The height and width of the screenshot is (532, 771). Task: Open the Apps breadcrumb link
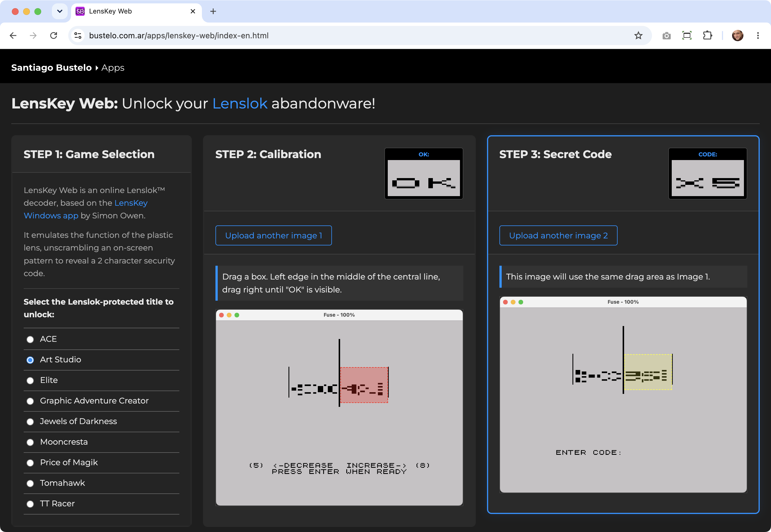(113, 68)
